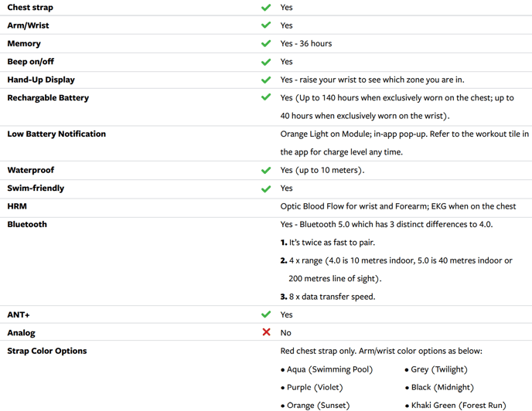Image resolution: width=532 pixels, height=411 pixels.
Task: Select the Bluetooth row heading
Action: point(27,224)
